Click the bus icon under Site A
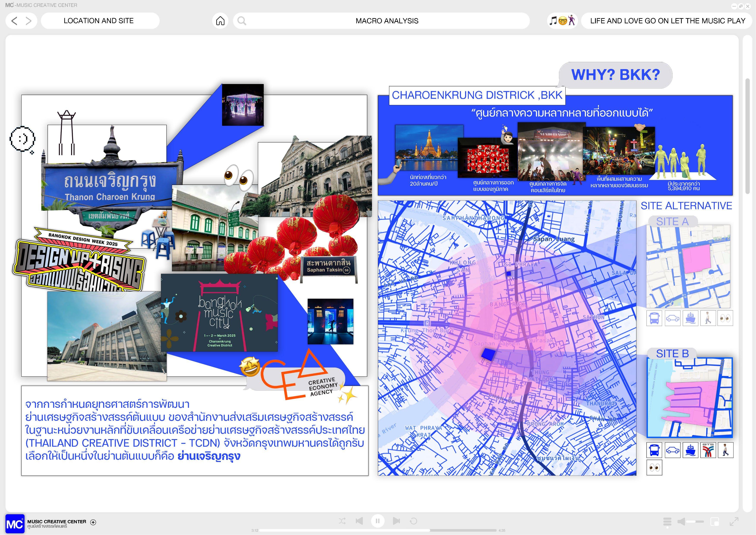 click(654, 318)
